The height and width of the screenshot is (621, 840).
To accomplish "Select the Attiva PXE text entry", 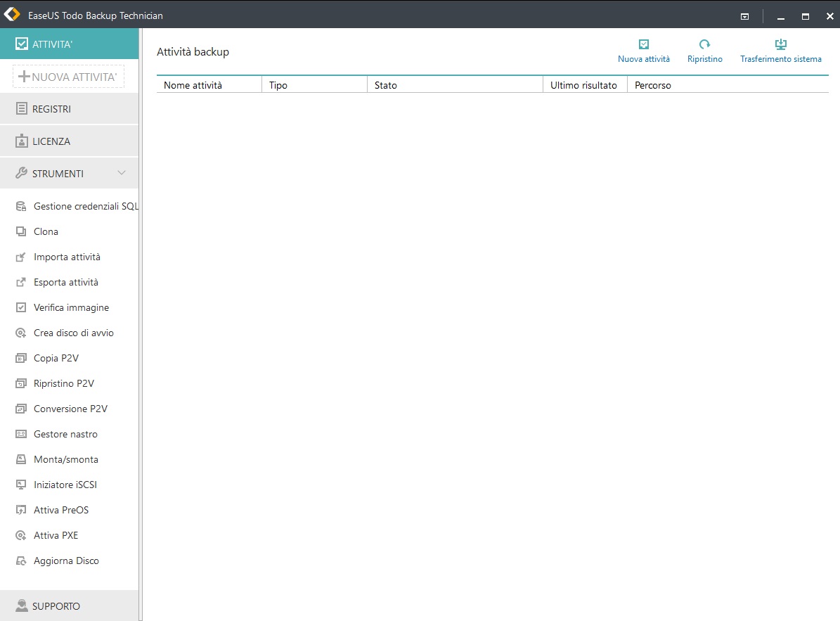I will pos(56,535).
